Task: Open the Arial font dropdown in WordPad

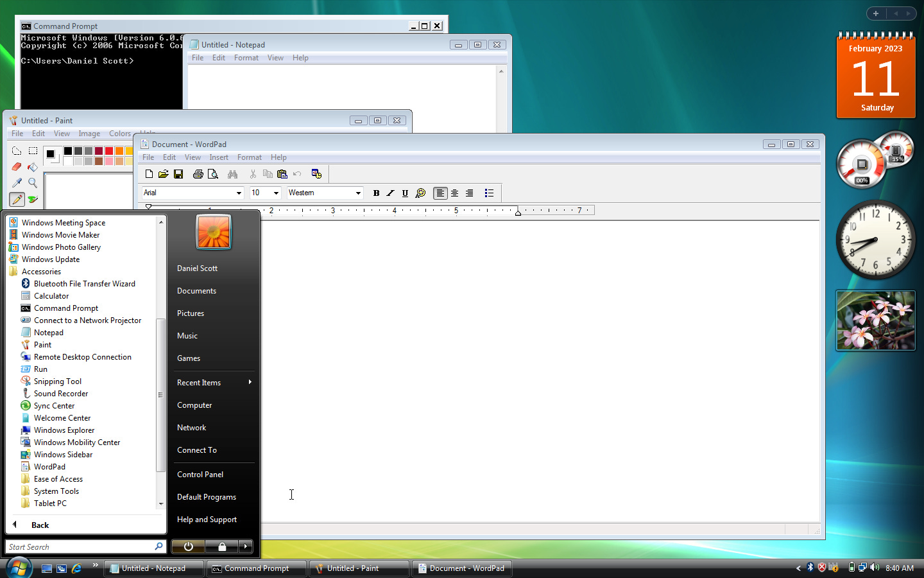Action: coord(238,193)
